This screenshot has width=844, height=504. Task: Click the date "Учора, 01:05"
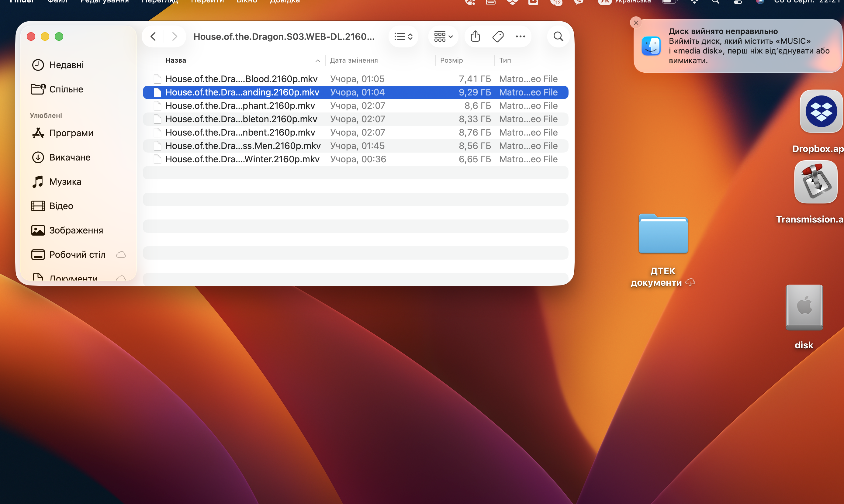(x=357, y=79)
